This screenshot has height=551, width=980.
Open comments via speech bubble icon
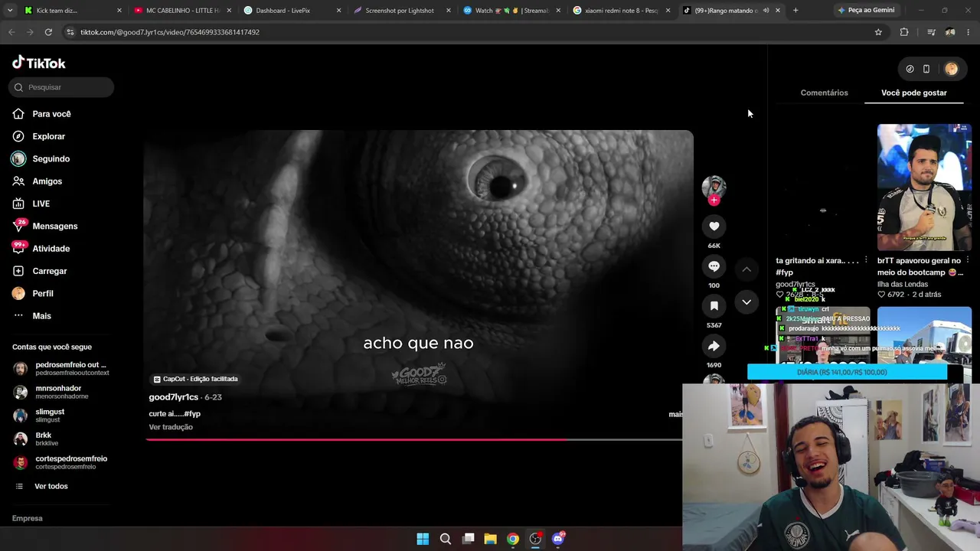coord(714,266)
